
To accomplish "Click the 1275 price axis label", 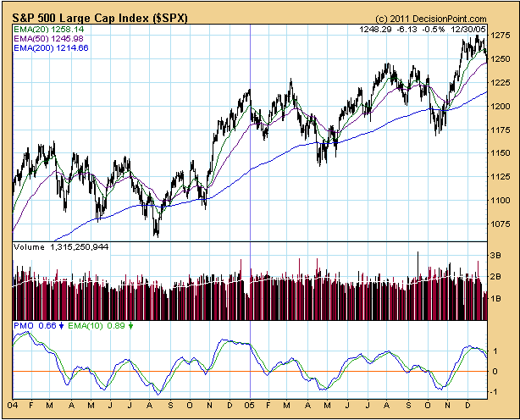I will click(x=501, y=36).
